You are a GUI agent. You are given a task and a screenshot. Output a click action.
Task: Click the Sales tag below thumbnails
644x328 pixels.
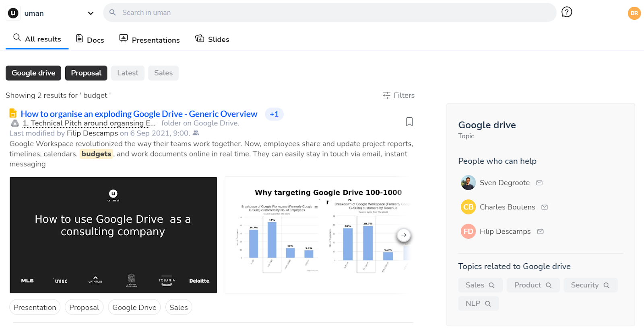tap(179, 307)
